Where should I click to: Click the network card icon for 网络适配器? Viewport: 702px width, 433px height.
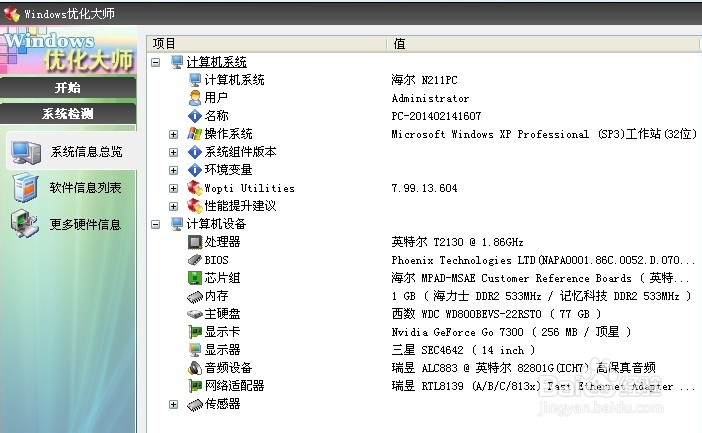coord(195,386)
